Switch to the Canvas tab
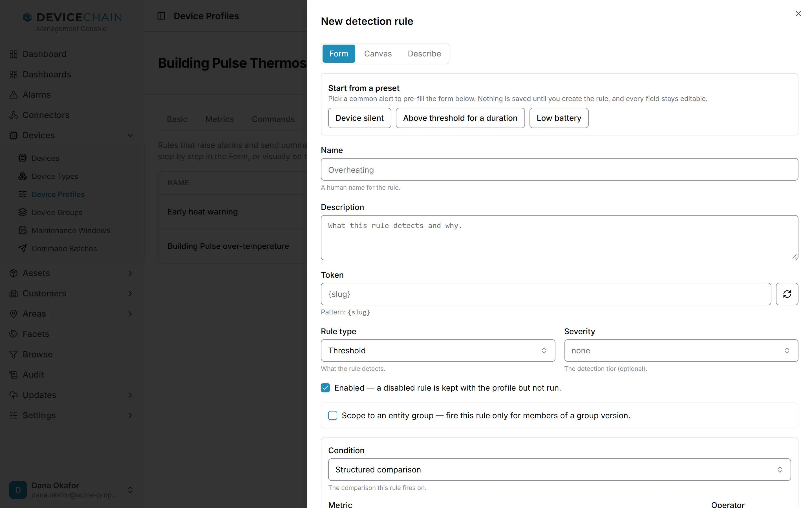The height and width of the screenshot is (508, 812). coord(378,53)
